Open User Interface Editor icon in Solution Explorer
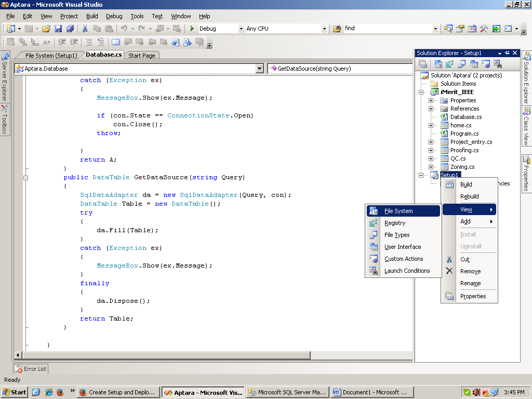The height and width of the screenshot is (399, 532). [x=474, y=64]
